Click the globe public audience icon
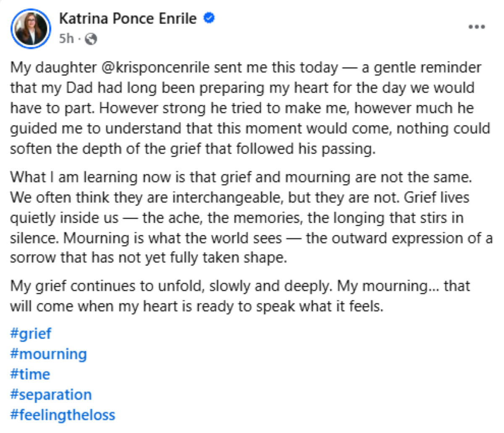Screen dimensions: 504x433 [x=91, y=39]
